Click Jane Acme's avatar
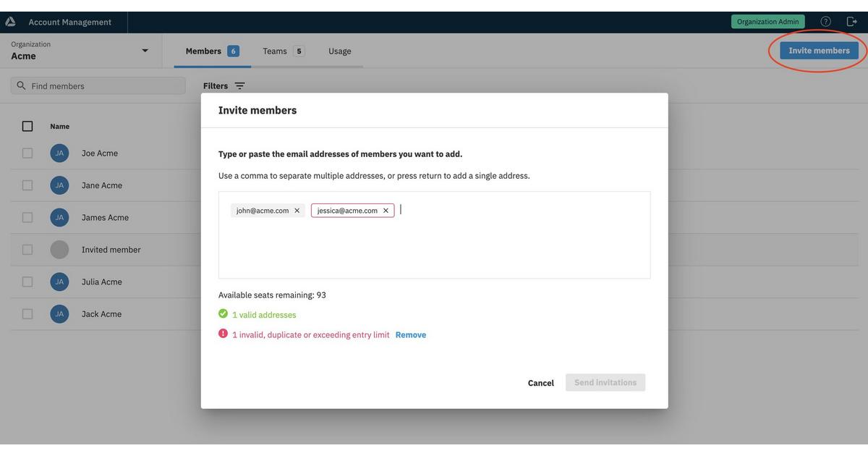This screenshot has width=868, height=456. (x=59, y=185)
